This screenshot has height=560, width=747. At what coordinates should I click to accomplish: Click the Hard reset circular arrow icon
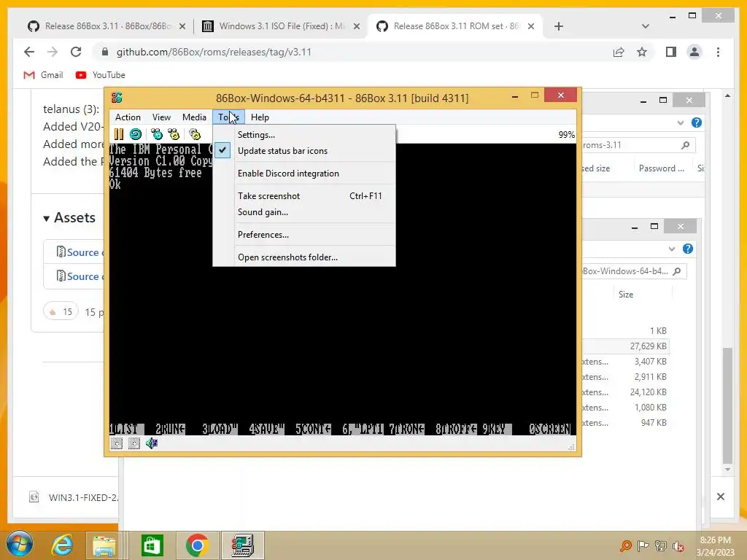click(x=136, y=134)
